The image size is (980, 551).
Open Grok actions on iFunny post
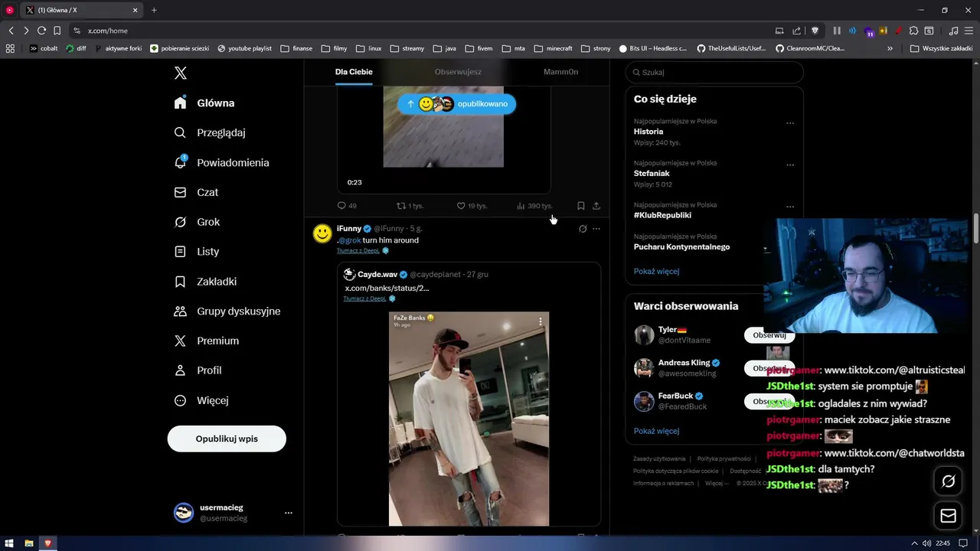tap(583, 229)
